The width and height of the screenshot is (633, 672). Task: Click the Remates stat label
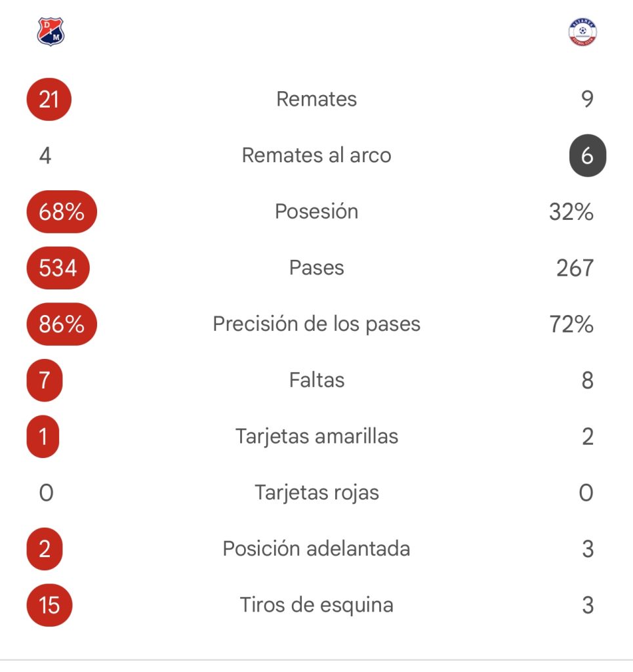point(316,99)
